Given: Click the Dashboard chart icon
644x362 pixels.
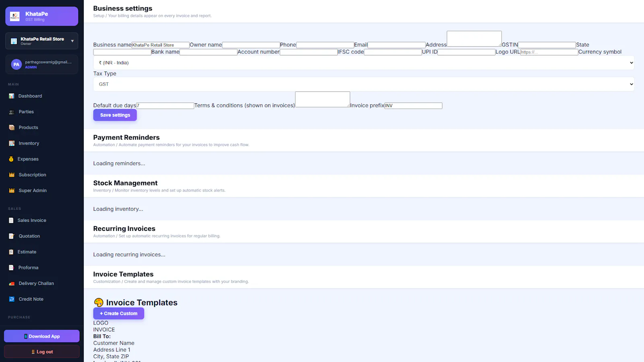Looking at the screenshot, I should (x=12, y=96).
